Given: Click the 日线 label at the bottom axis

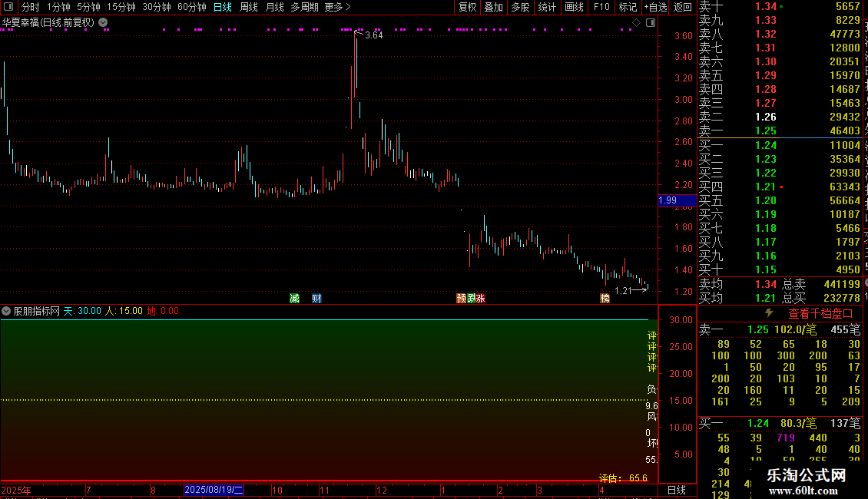Looking at the screenshot, I should tap(677, 490).
